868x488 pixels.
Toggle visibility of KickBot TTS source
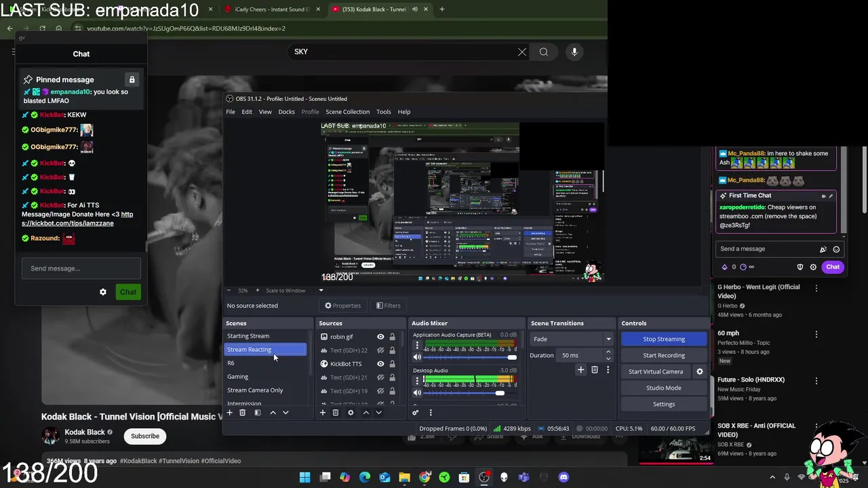(380, 364)
